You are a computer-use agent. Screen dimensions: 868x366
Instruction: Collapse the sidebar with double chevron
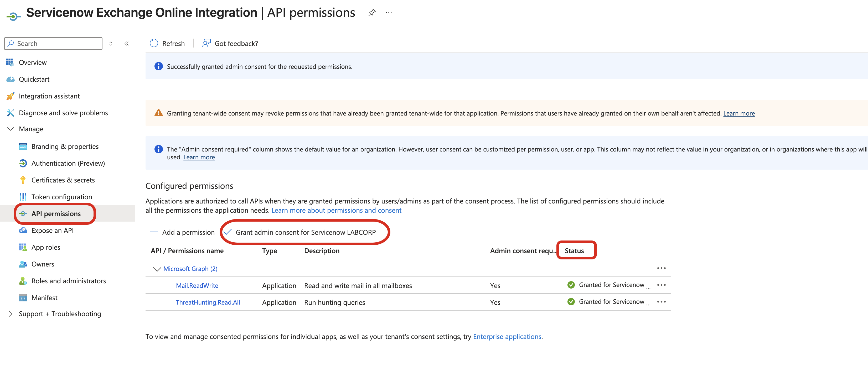(127, 43)
